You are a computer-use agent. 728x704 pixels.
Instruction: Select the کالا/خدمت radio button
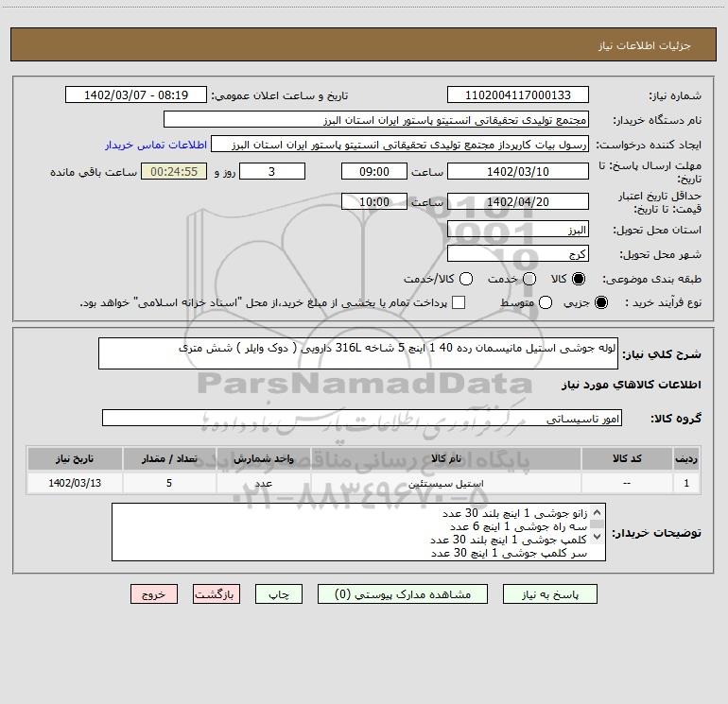click(x=466, y=279)
